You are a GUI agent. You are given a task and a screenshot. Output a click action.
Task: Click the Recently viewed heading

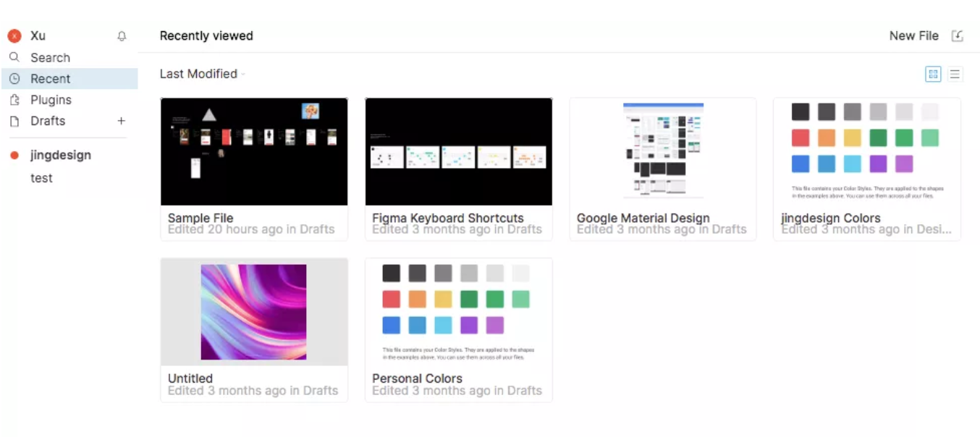206,35
